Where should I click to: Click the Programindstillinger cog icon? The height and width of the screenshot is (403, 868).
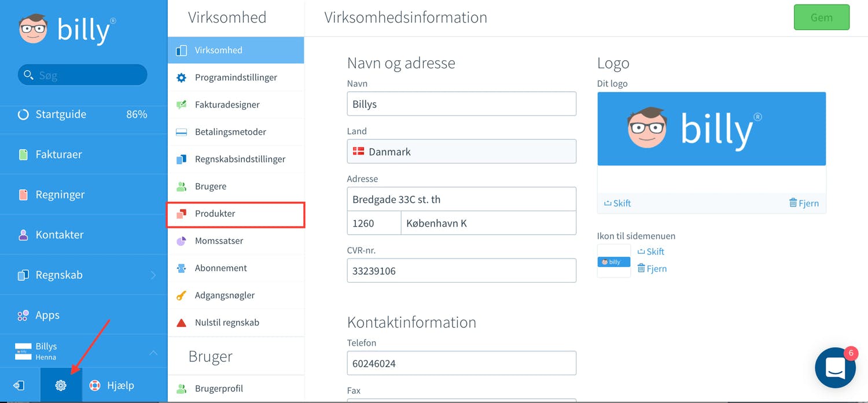coord(181,77)
